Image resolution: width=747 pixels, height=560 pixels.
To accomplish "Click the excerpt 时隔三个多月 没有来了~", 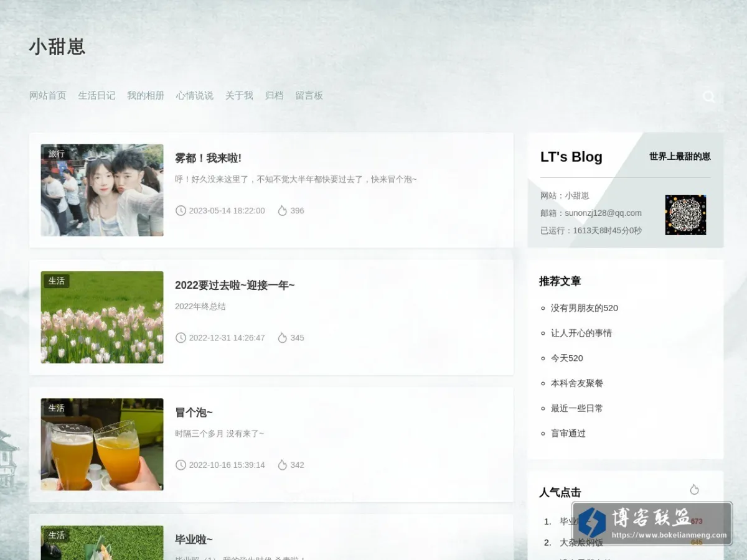I will [219, 433].
